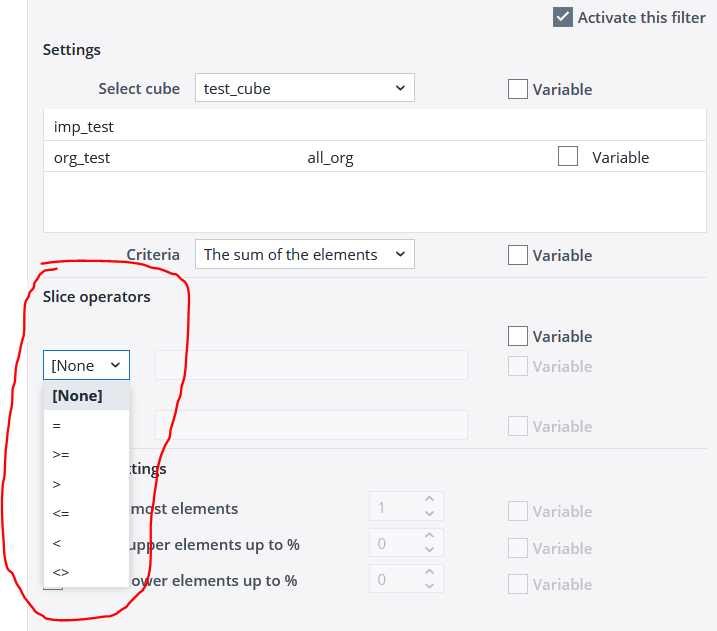Choose the > operator option

[x=57, y=484]
